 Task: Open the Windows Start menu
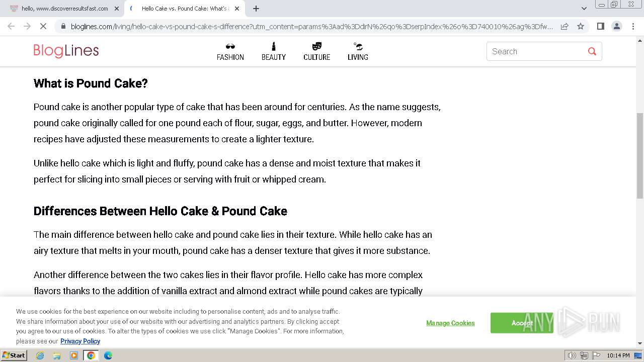(14, 355)
